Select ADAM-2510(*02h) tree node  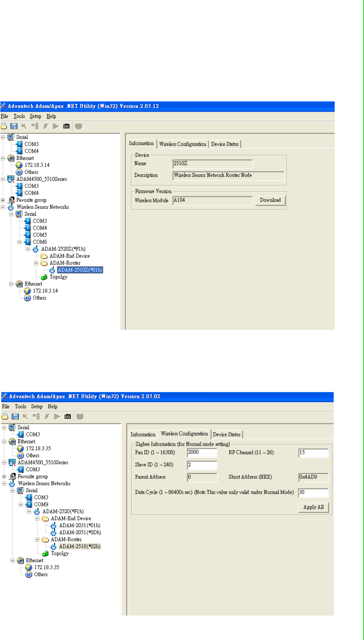[x=80, y=547]
